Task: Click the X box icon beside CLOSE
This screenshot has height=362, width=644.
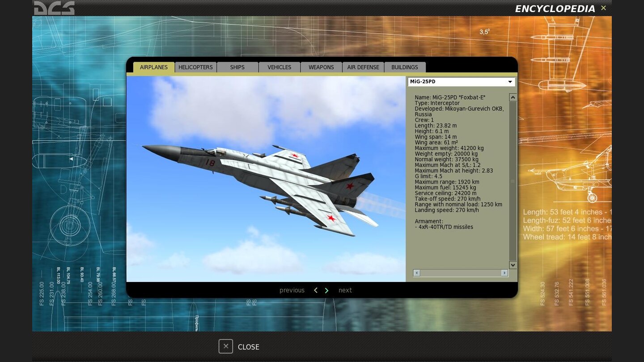Action: tap(226, 346)
